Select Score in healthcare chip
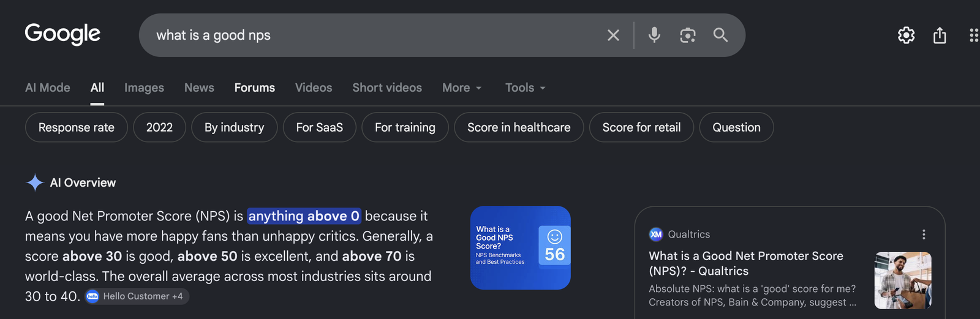Screen dimensions: 980x319 point(519,127)
